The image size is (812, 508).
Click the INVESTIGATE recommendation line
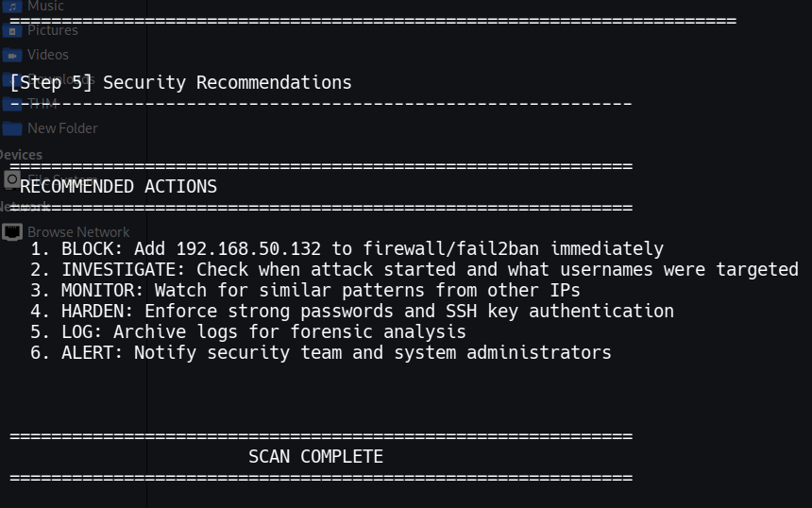tap(414, 270)
